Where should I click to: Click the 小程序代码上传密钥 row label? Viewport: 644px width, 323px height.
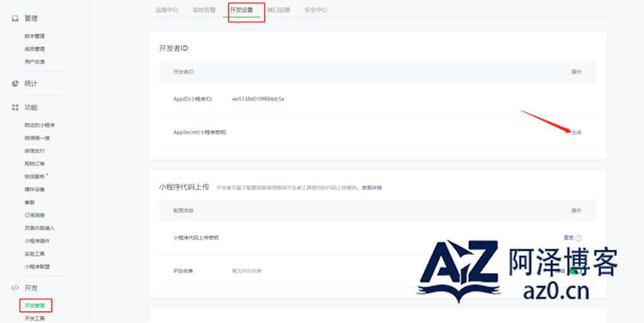click(x=196, y=238)
